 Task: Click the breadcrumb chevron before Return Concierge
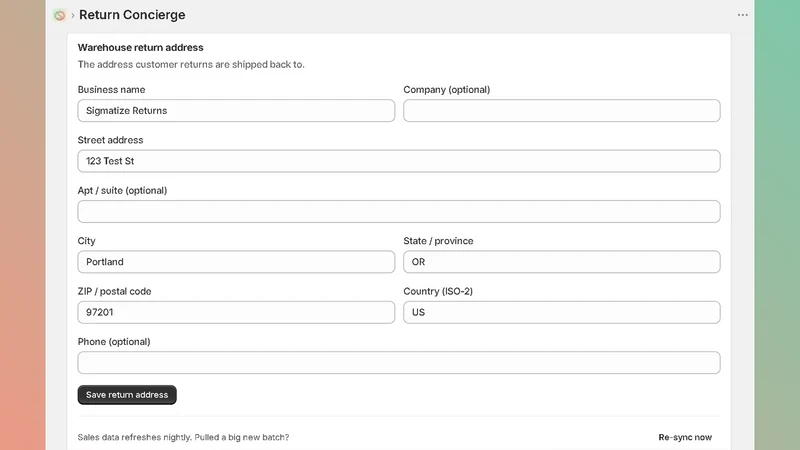click(72, 15)
